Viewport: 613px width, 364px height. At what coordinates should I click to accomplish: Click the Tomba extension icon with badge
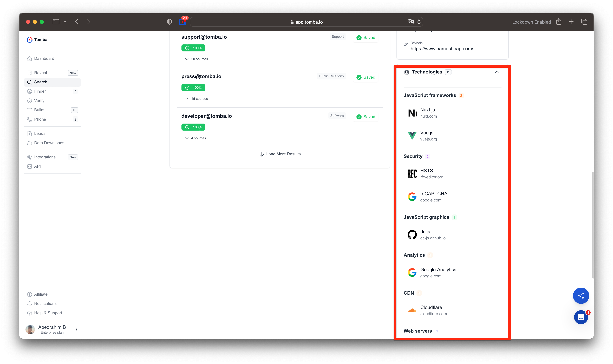[182, 22]
